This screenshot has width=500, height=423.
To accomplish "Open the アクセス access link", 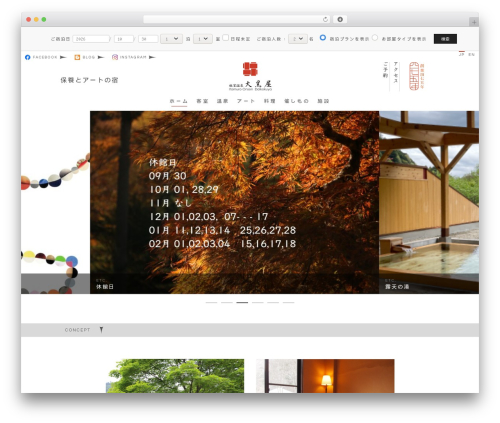I will click(x=396, y=72).
